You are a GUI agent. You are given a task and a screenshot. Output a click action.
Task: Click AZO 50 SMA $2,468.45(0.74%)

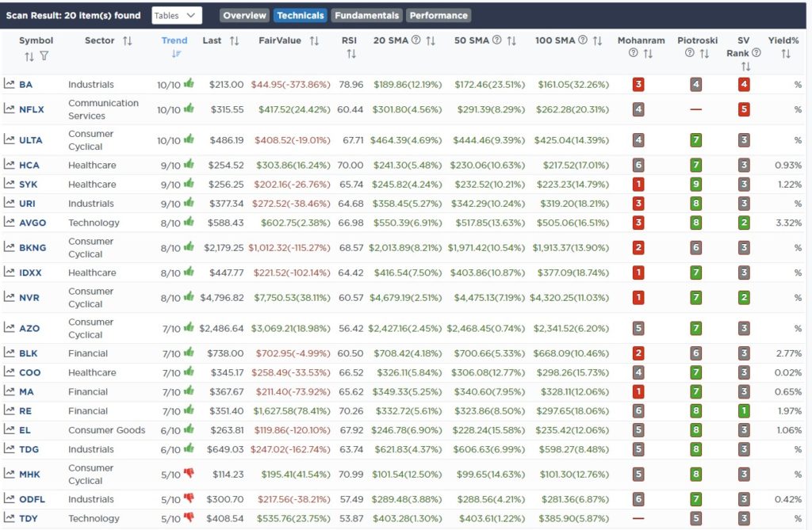[x=486, y=328]
